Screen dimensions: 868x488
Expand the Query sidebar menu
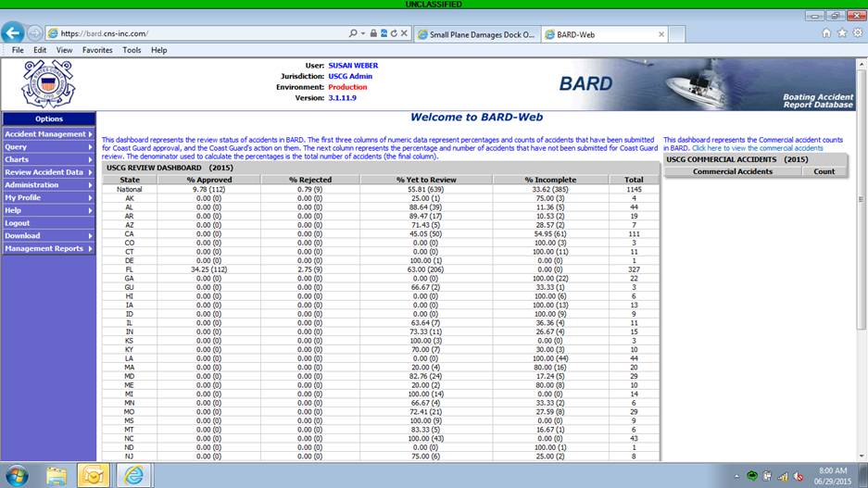click(48, 146)
